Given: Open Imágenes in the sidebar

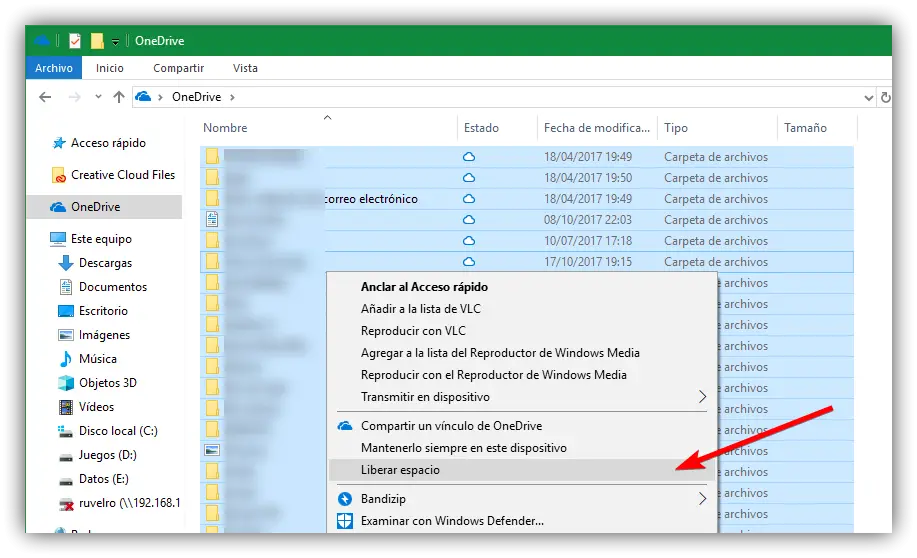Looking at the screenshot, I should click(x=104, y=335).
